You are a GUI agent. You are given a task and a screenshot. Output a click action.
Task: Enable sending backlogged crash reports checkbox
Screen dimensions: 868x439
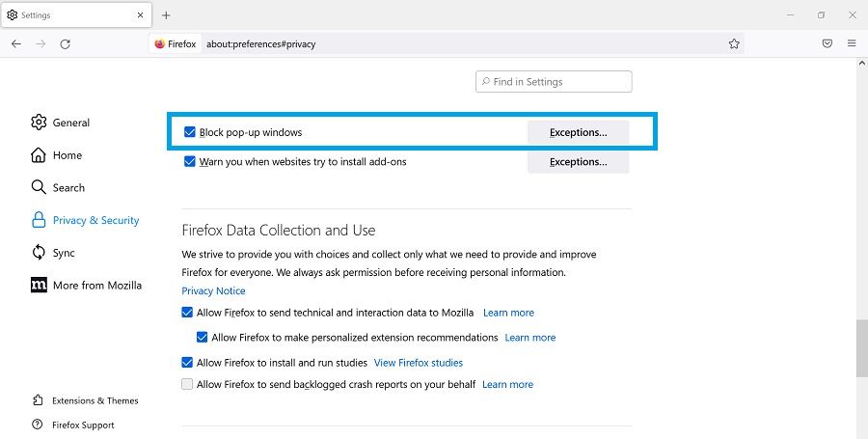(x=187, y=384)
